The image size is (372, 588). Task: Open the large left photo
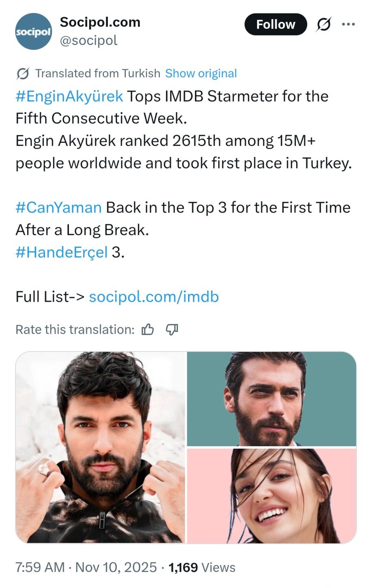(100, 447)
